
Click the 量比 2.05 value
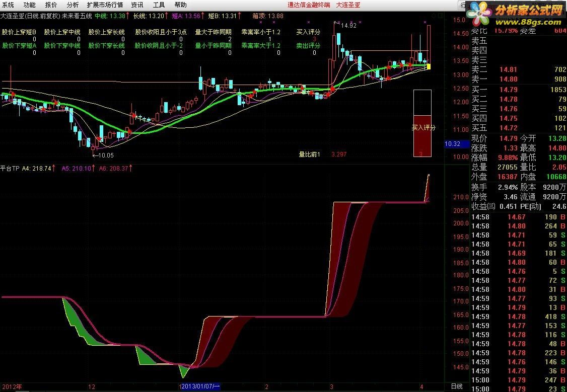[559, 168]
